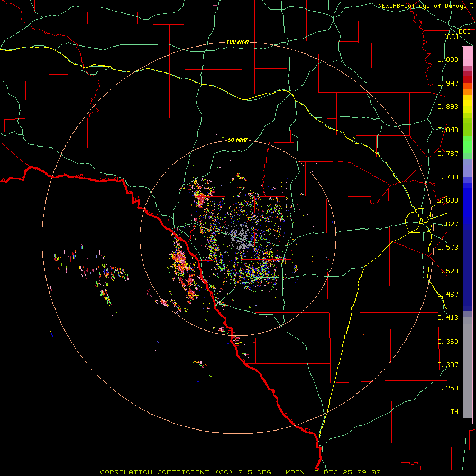Click the KDFX station identifier
Image resolution: width=476 pixels, height=476 pixels.
[296, 472]
